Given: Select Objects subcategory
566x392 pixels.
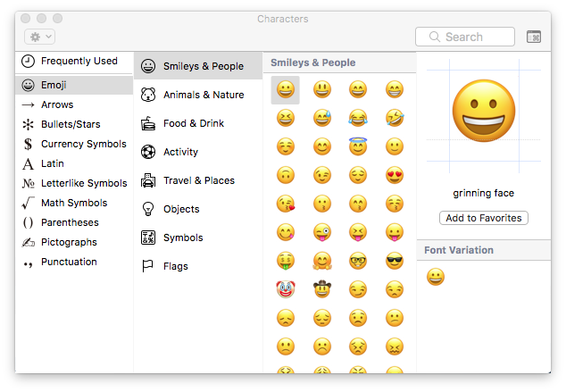Looking at the screenshot, I should coord(198,209).
